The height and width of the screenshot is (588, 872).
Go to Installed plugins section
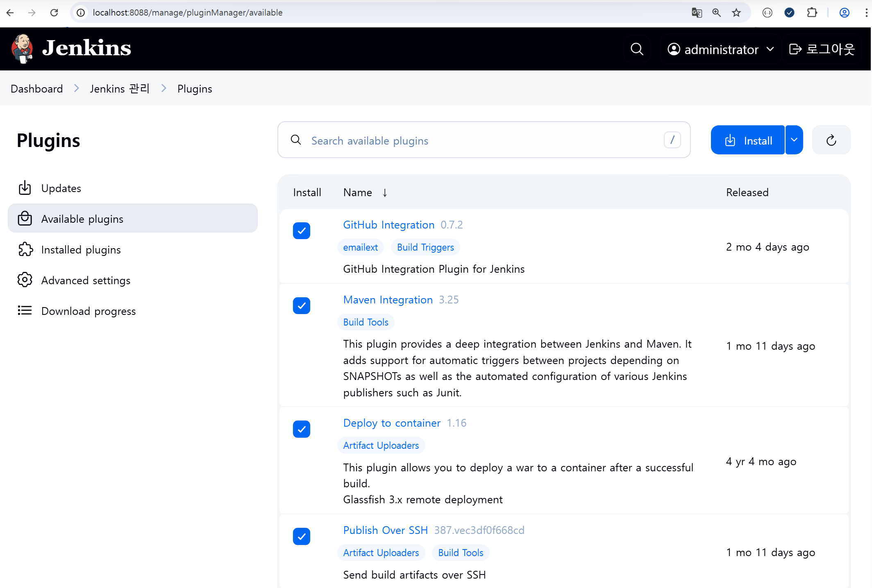(x=81, y=250)
